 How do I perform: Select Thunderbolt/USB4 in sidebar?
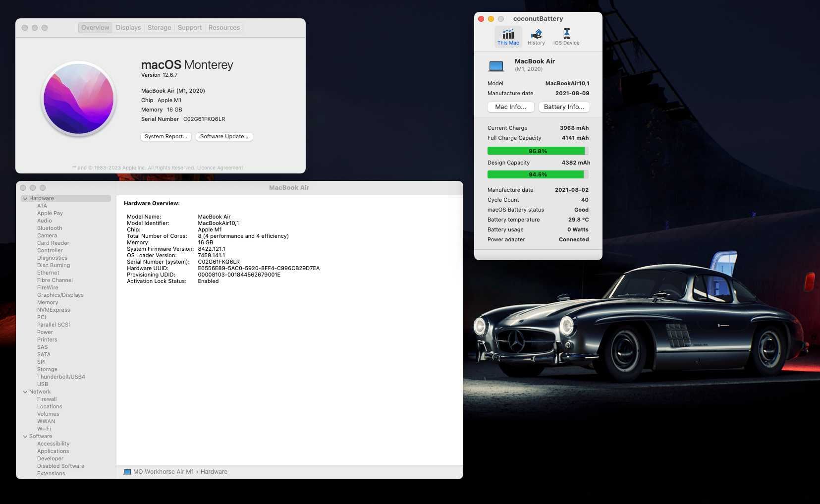coord(61,377)
